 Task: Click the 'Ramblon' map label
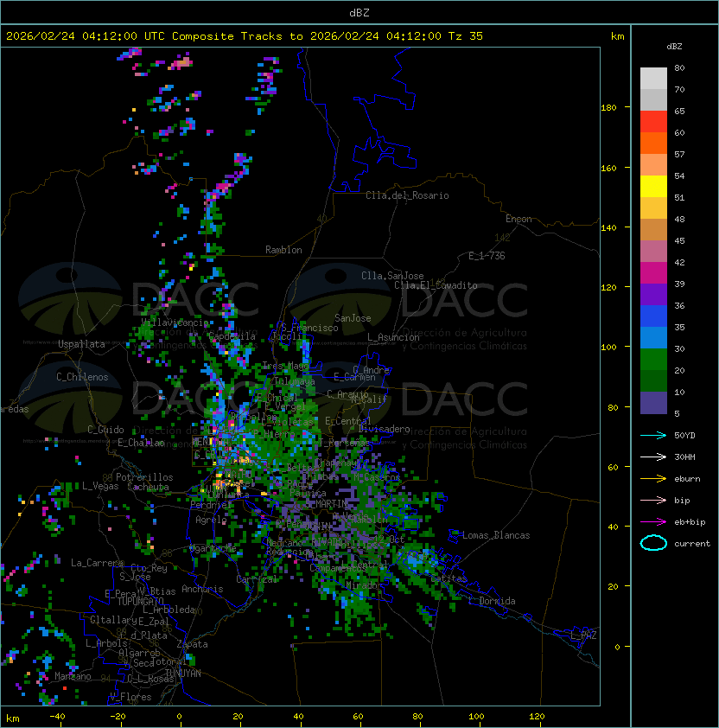283,250
